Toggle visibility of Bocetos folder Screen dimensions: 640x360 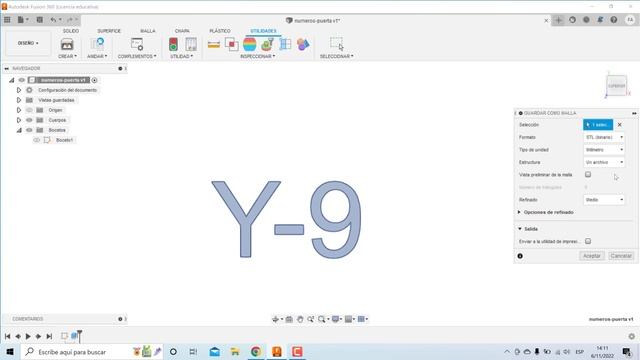tap(29, 130)
